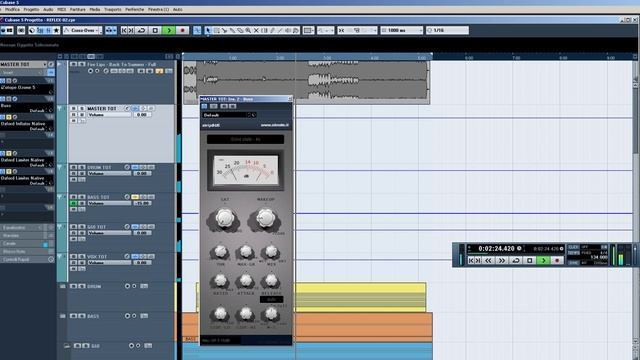Viewport: 640px width, 360px height.
Task: Select the Time Warp tool
Action: 264,30
